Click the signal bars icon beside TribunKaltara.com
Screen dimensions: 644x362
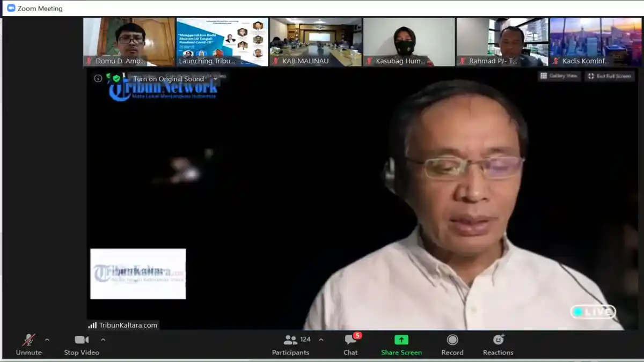tap(92, 325)
